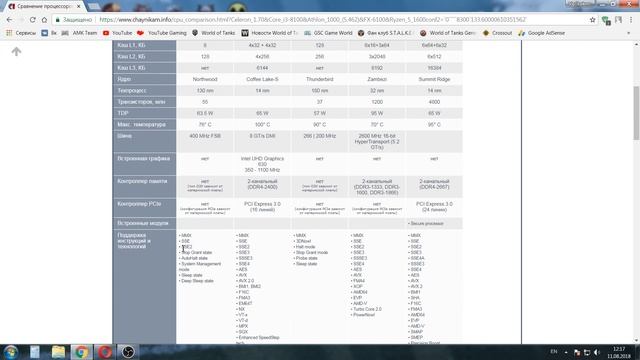Open the Google AdSense bookmark
The image size is (640, 360).
point(542,33)
